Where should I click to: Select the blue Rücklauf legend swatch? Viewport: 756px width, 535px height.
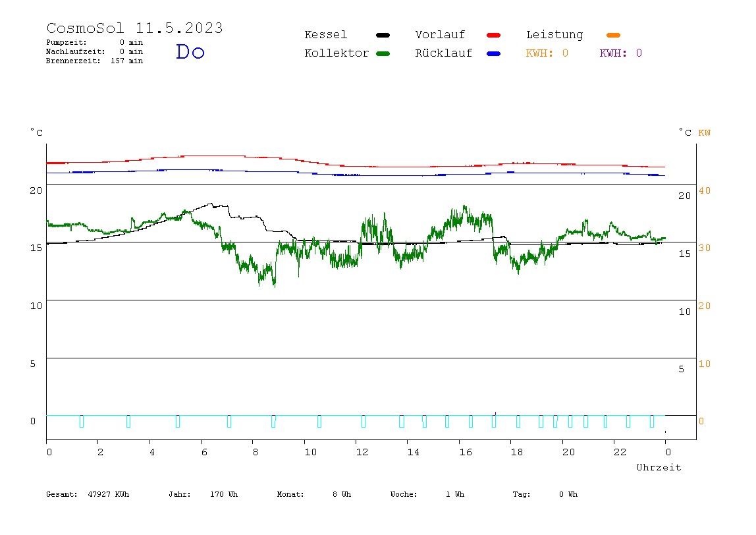[x=494, y=53]
